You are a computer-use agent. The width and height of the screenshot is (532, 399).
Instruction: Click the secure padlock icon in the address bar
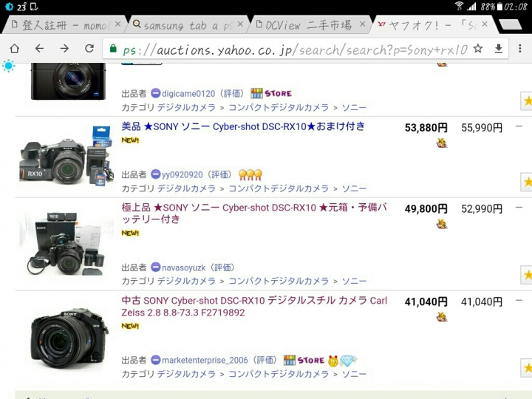(113, 49)
